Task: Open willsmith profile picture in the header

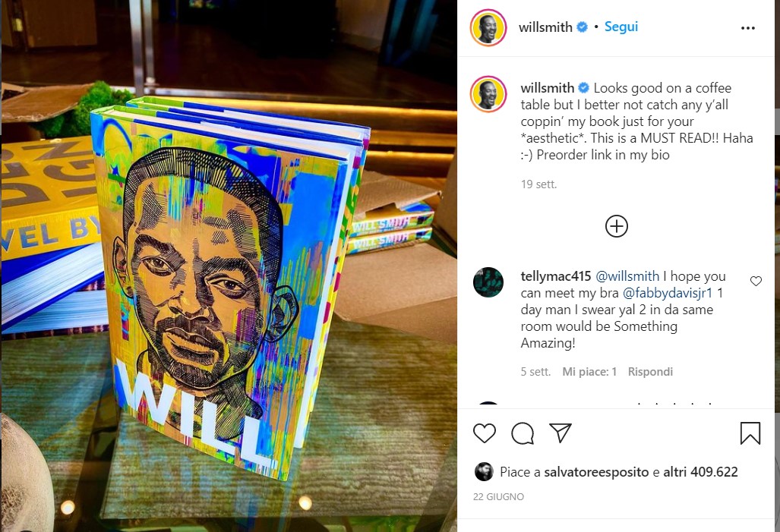Action: (488, 28)
